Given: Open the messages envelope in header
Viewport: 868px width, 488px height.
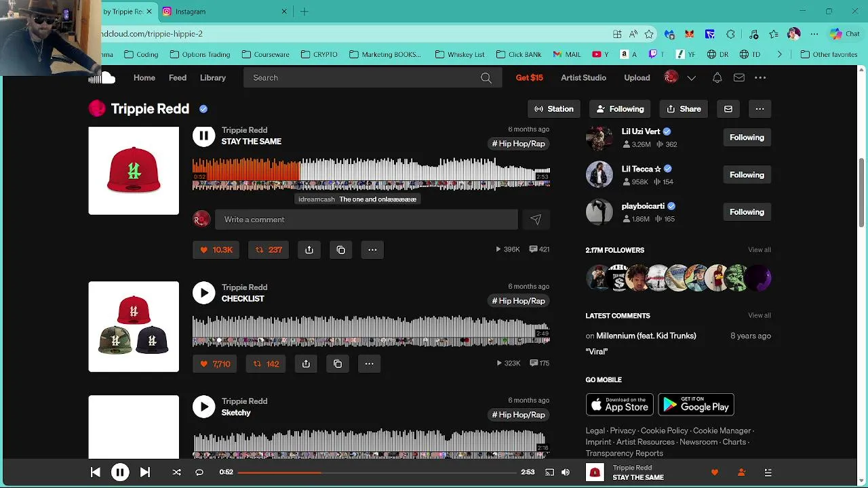Looking at the screenshot, I should point(739,78).
